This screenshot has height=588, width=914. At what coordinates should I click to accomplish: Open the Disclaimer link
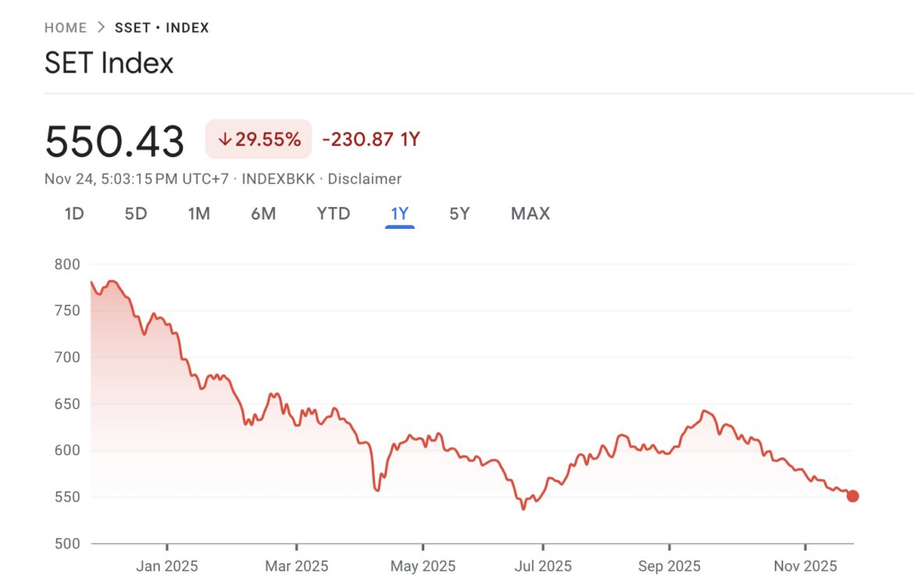[x=364, y=179]
